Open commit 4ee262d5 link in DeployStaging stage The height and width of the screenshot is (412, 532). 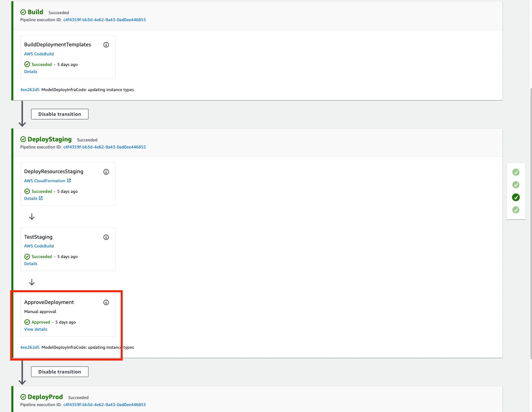[x=30, y=347]
